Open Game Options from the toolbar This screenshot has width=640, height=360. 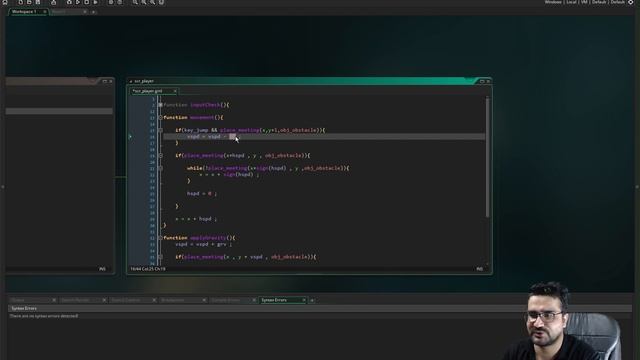111,2
